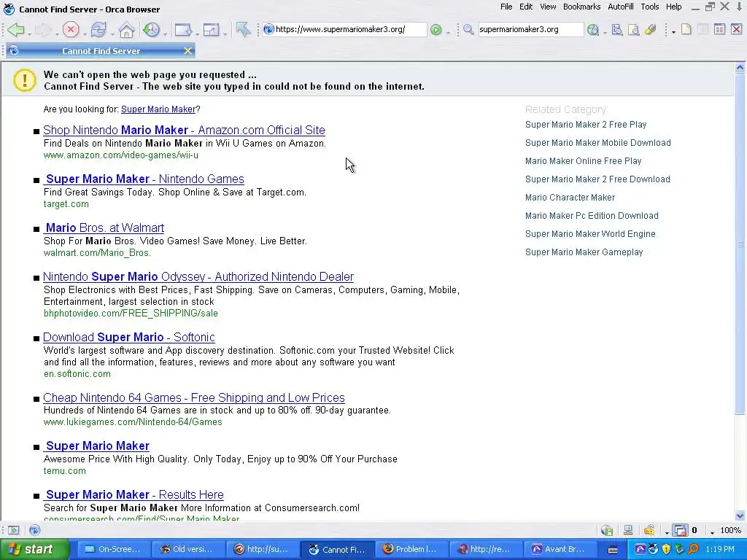Click the yellow shield tray icon

pyautogui.click(x=666, y=550)
